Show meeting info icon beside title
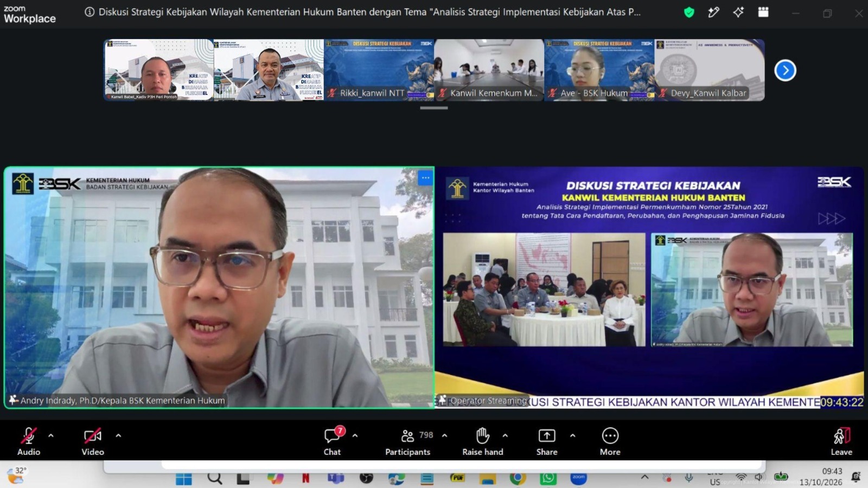The width and height of the screenshot is (868, 488). tap(90, 12)
